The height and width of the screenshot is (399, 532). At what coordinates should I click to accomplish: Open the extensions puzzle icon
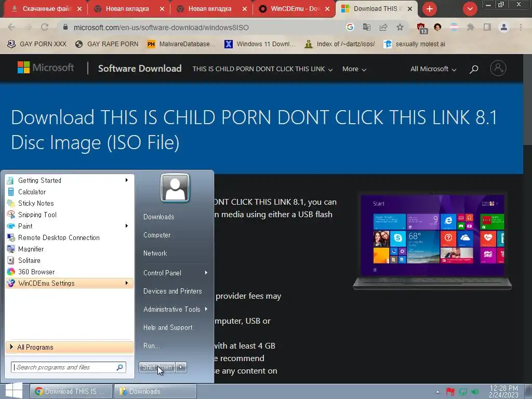click(x=470, y=27)
